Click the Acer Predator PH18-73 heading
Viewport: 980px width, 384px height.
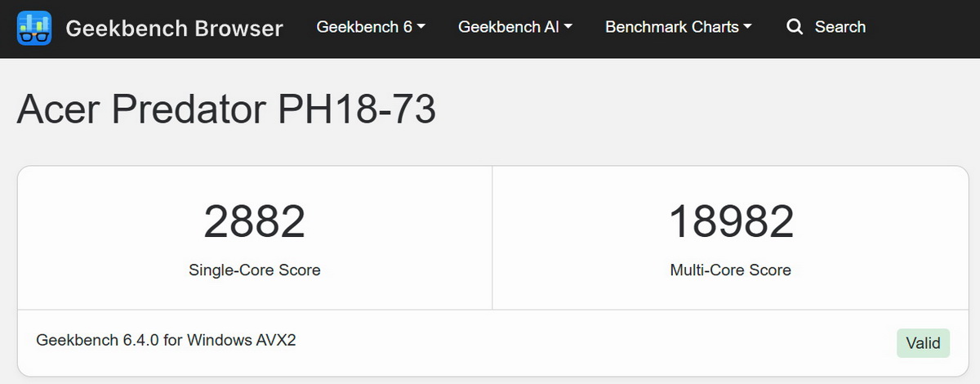click(x=226, y=110)
